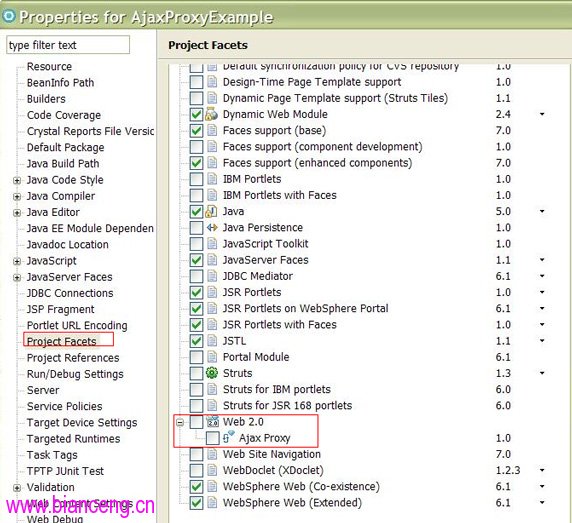Select the Struts for JSR 168 portlets row
This screenshot has height=523, width=572.
point(287,405)
